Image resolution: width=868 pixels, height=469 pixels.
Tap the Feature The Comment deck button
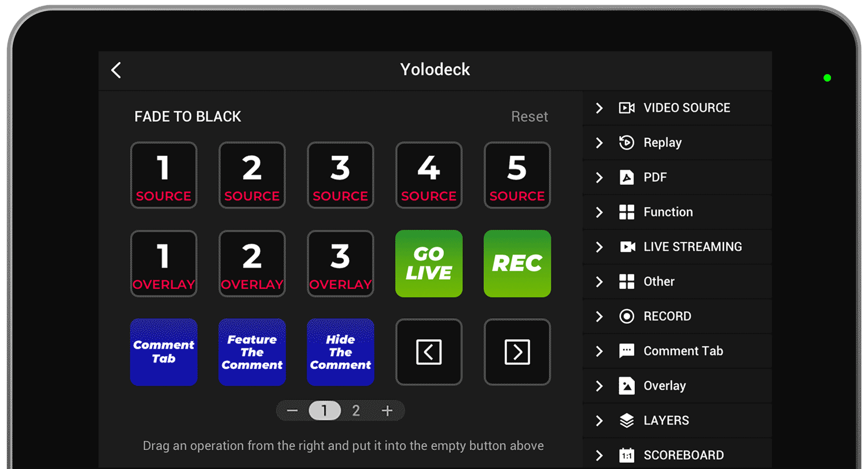coord(252,352)
